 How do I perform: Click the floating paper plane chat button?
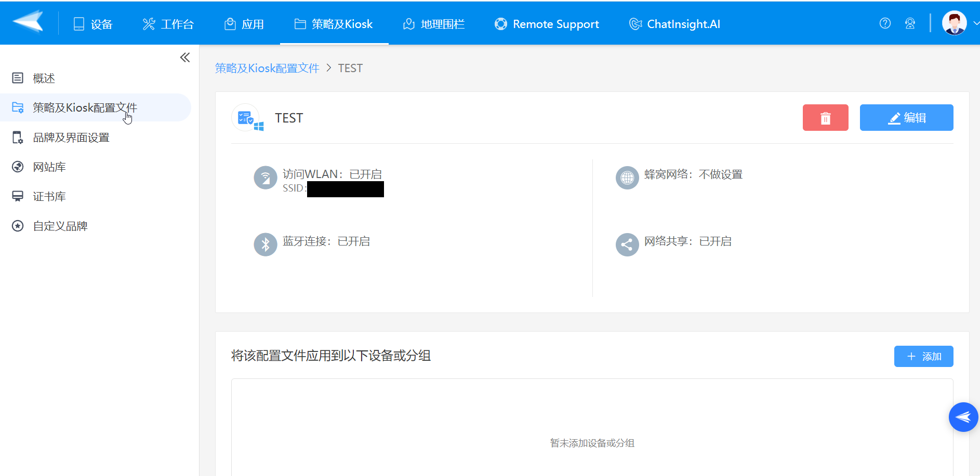point(963,417)
